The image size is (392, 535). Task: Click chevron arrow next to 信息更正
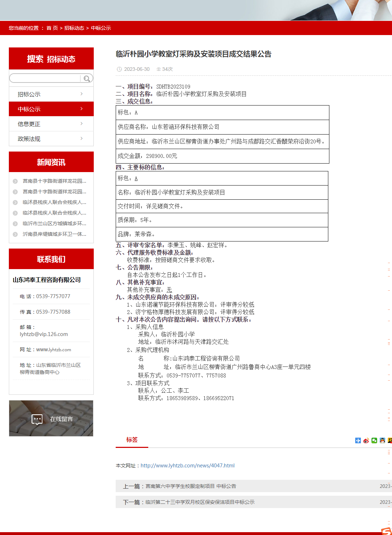coord(81,124)
